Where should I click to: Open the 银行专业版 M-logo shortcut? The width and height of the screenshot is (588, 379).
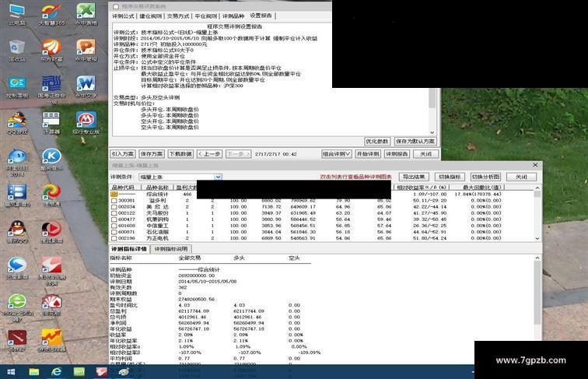coord(86,123)
